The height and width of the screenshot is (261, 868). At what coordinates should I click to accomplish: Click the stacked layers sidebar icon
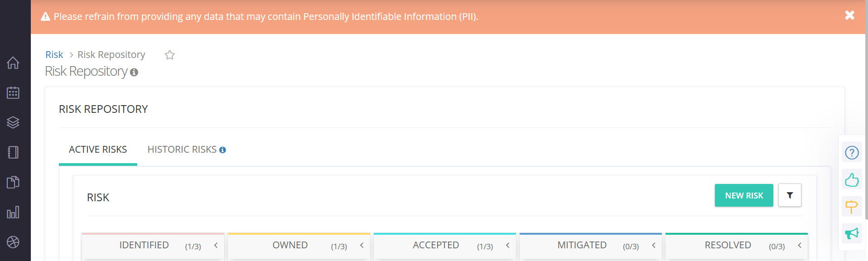(x=13, y=122)
